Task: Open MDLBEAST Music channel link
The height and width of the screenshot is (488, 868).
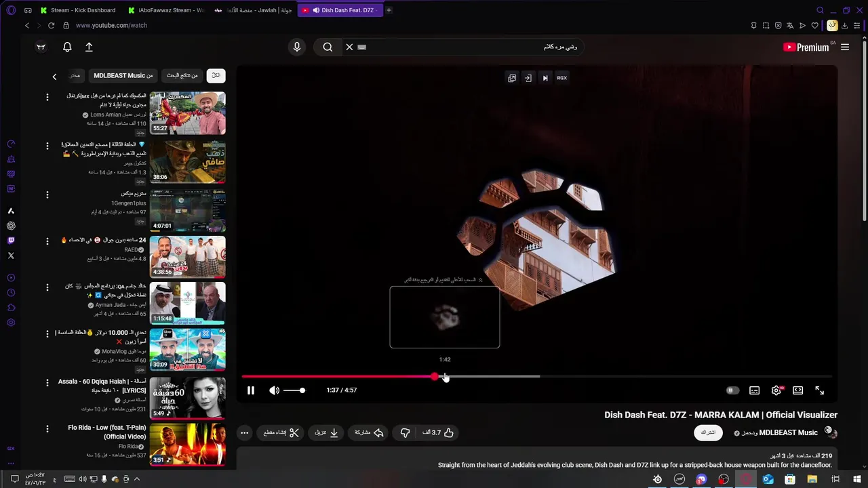Action: [x=789, y=432]
